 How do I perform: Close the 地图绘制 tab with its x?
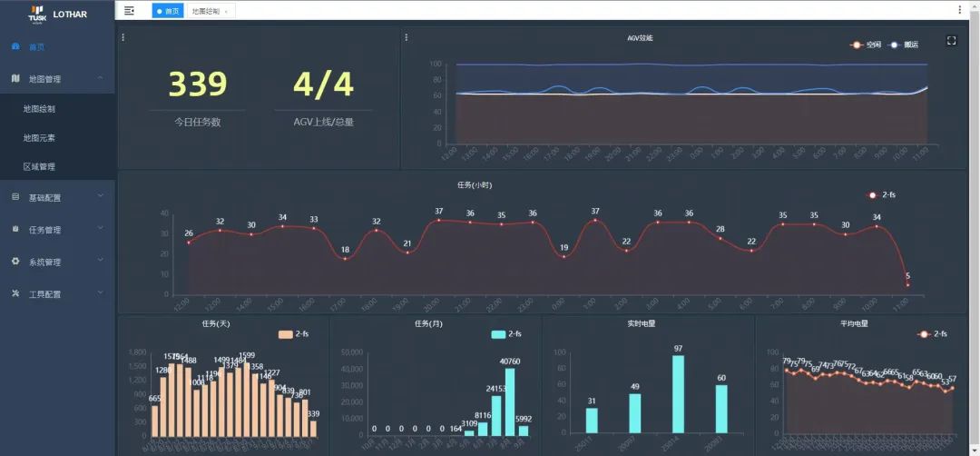pos(226,12)
